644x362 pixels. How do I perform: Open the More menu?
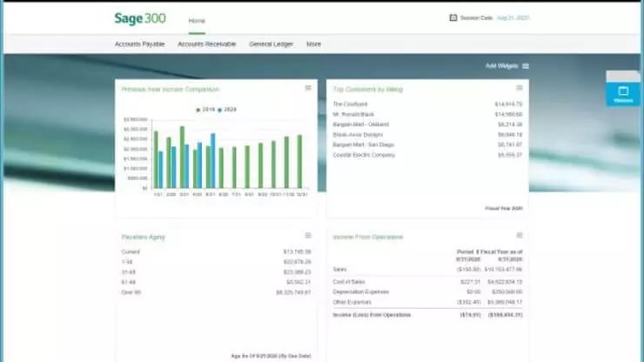coord(313,44)
